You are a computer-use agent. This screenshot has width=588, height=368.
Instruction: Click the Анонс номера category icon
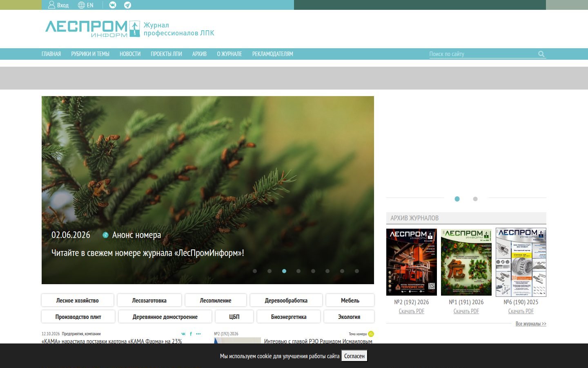pos(105,235)
